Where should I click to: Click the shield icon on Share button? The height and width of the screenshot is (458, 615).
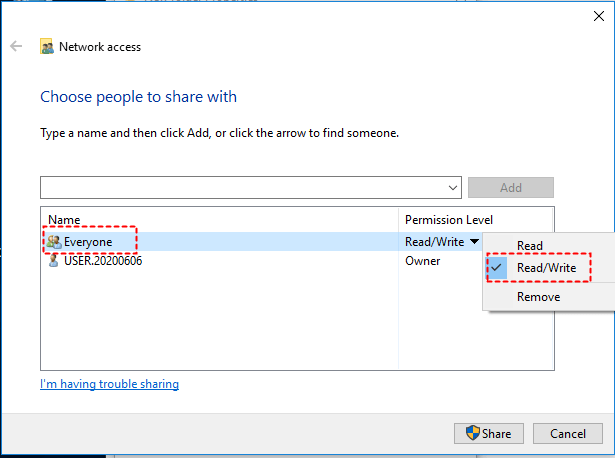coord(473,433)
